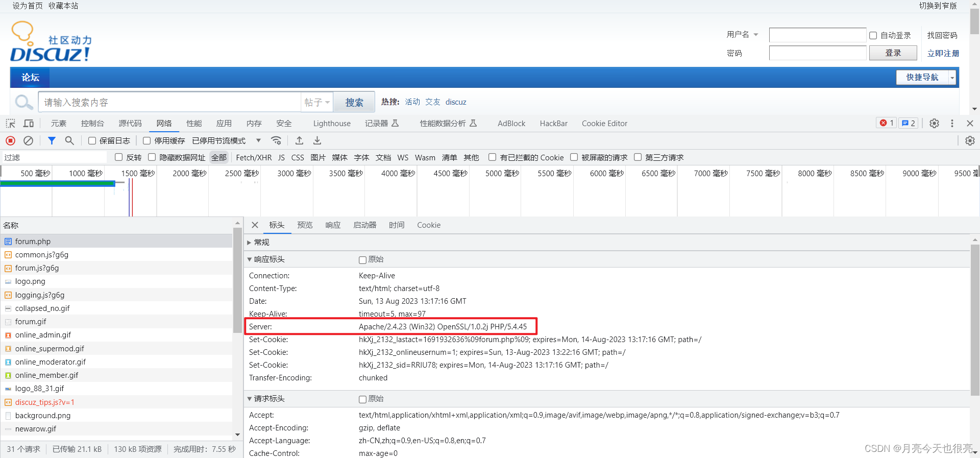The width and height of the screenshot is (980, 458).
Task: Click the red error count badge
Action: (x=887, y=123)
